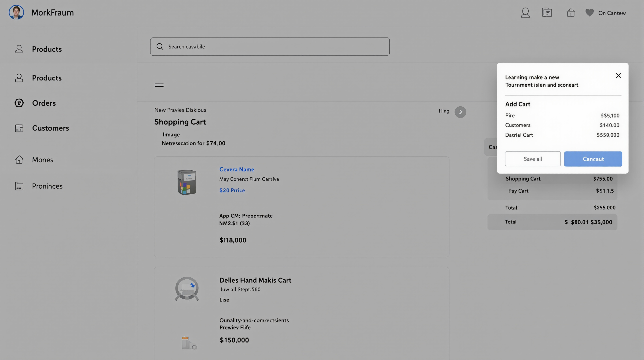Click the chevron arrow next to Hing

(x=460, y=112)
